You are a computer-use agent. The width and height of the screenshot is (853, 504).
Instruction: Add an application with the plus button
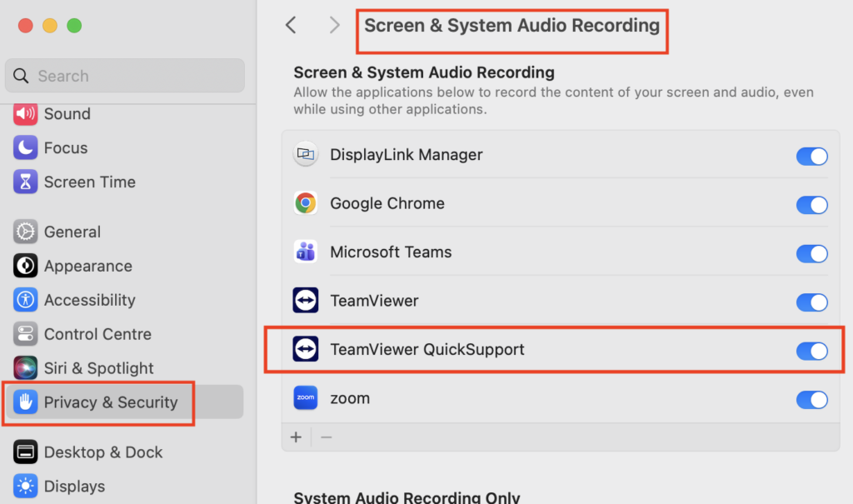click(296, 437)
